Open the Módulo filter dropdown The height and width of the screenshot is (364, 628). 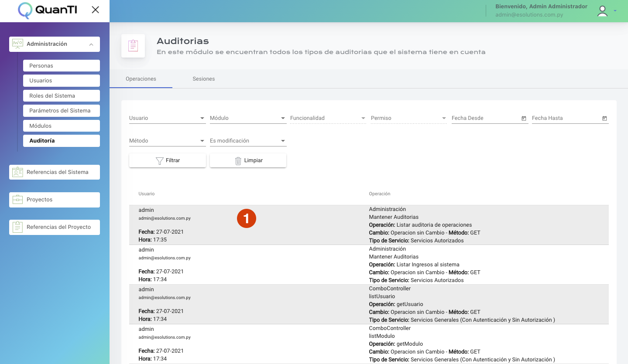(x=248, y=118)
